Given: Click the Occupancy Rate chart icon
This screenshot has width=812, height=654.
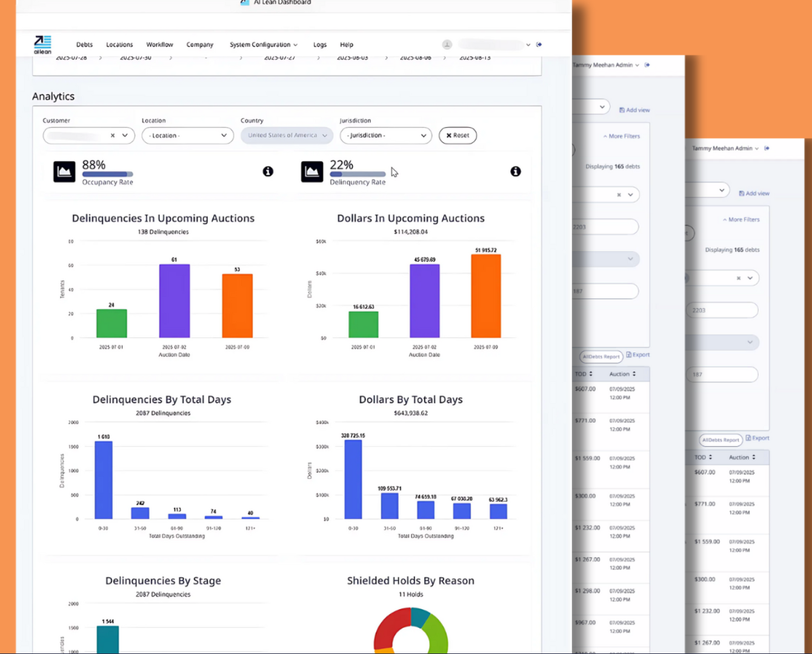Looking at the screenshot, I should (64, 172).
